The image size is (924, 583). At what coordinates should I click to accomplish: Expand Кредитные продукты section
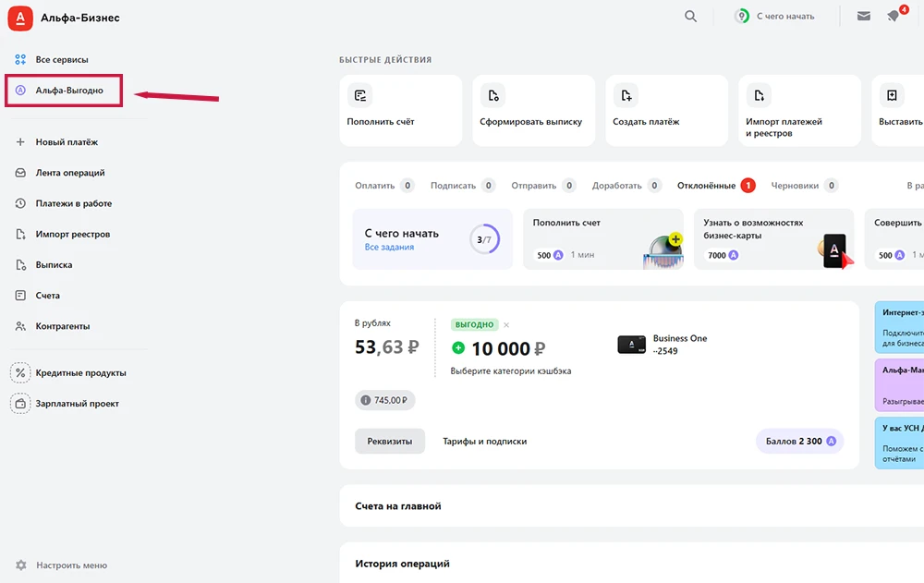(x=79, y=373)
